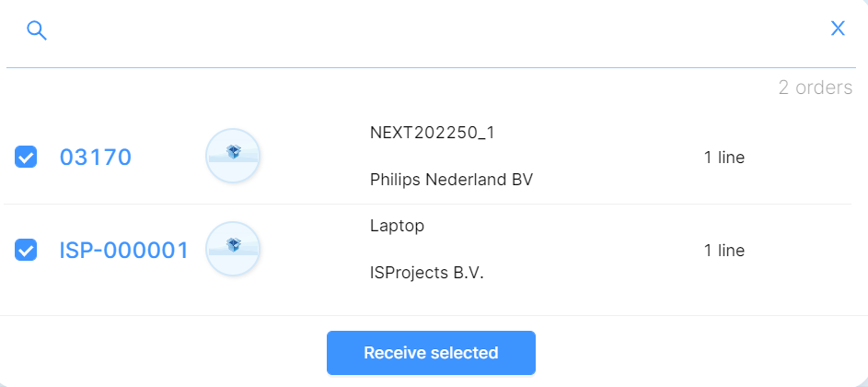Click the checkmark inside the 03170 checkbox

(x=26, y=158)
